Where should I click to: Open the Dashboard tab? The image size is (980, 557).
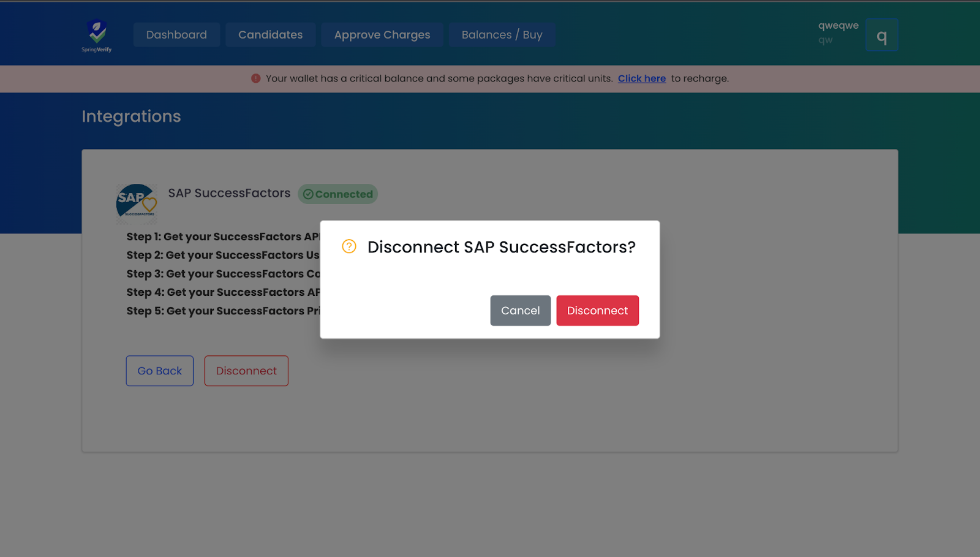click(176, 35)
